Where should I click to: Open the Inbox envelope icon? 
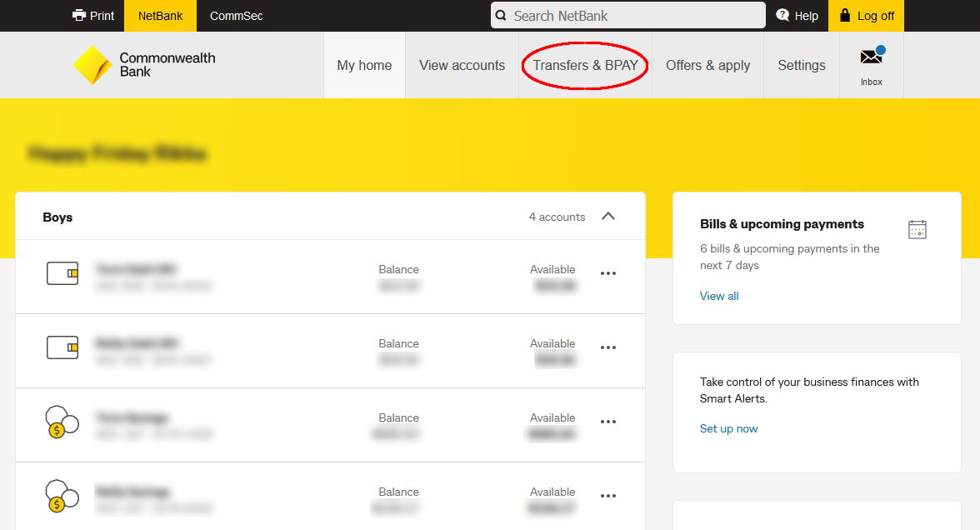point(871,57)
